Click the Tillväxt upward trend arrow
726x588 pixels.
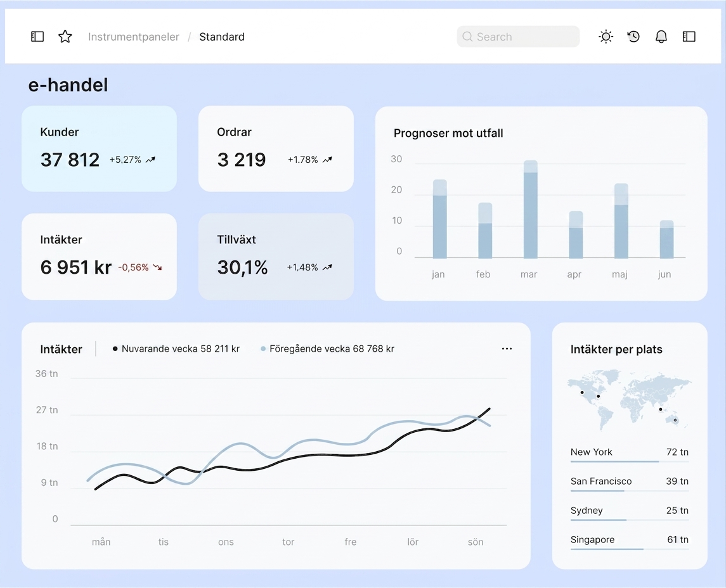[327, 267]
